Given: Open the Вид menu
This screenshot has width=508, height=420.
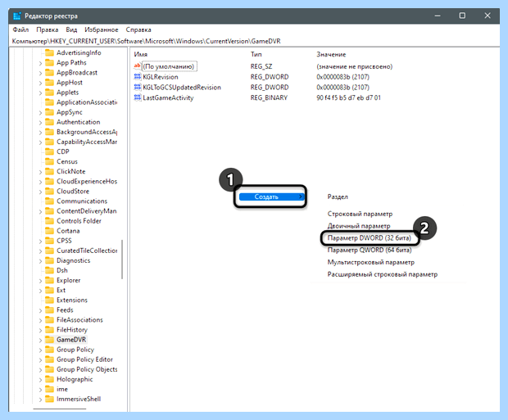Looking at the screenshot, I should coord(71,29).
